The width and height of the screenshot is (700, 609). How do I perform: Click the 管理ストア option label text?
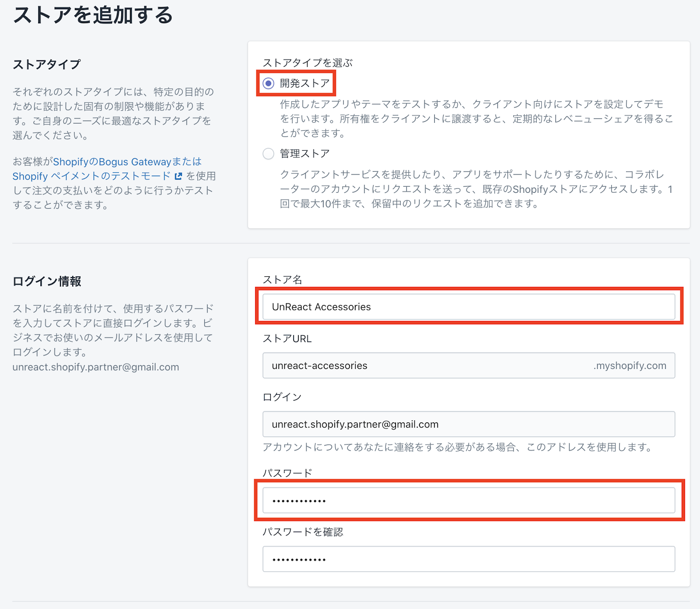(304, 154)
